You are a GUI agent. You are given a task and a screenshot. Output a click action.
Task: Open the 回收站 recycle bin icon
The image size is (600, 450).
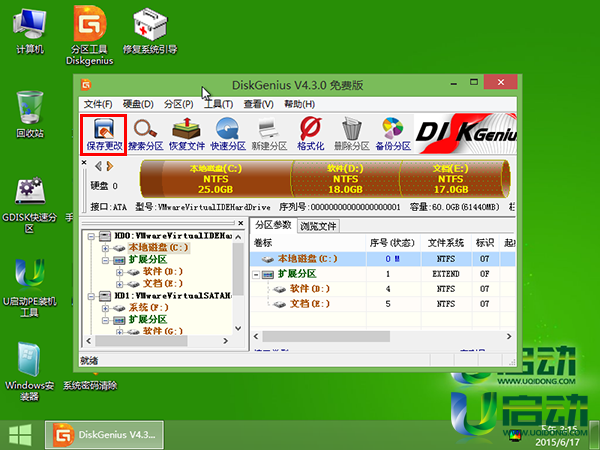[30, 114]
